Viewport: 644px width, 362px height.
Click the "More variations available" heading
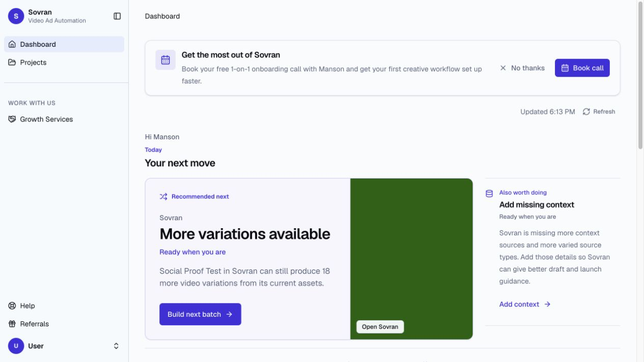tap(245, 234)
